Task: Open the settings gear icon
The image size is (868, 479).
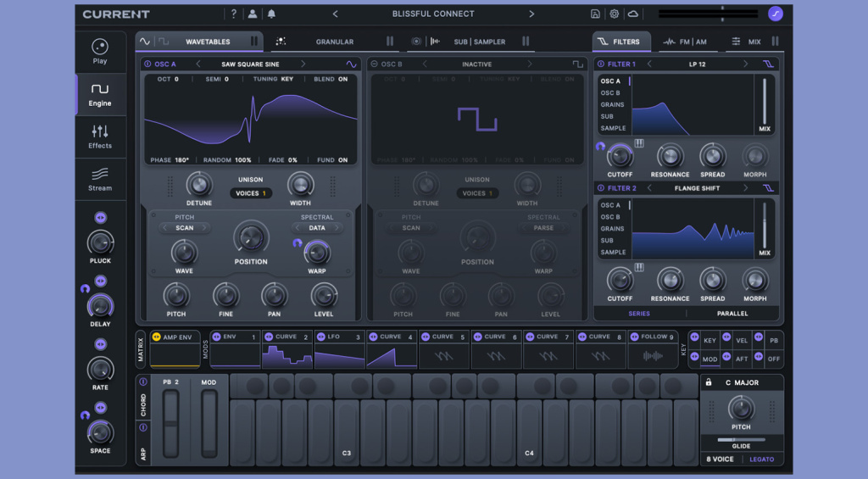Action: coord(614,14)
